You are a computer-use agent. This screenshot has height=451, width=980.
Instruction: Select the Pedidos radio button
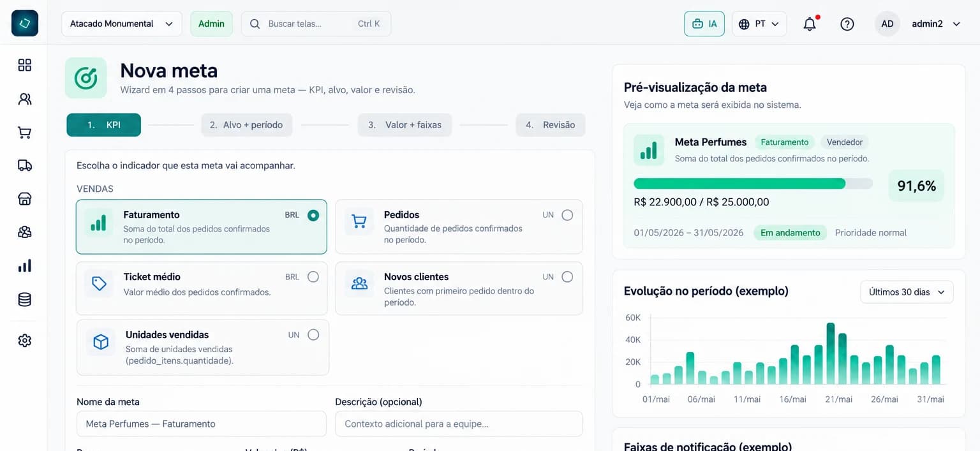pyautogui.click(x=567, y=215)
